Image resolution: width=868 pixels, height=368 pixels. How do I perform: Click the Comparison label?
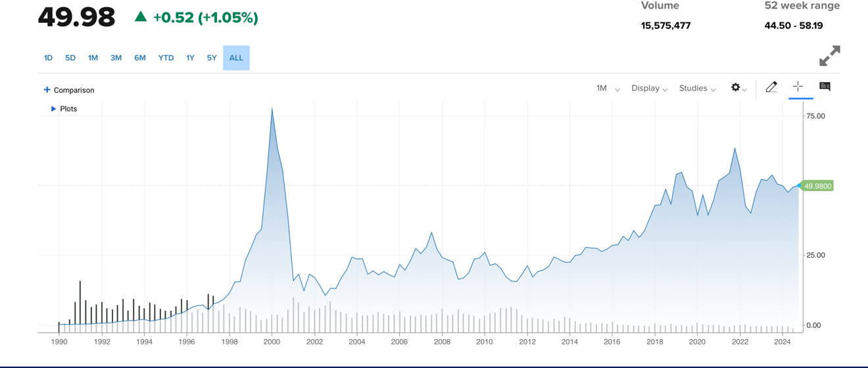click(74, 90)
